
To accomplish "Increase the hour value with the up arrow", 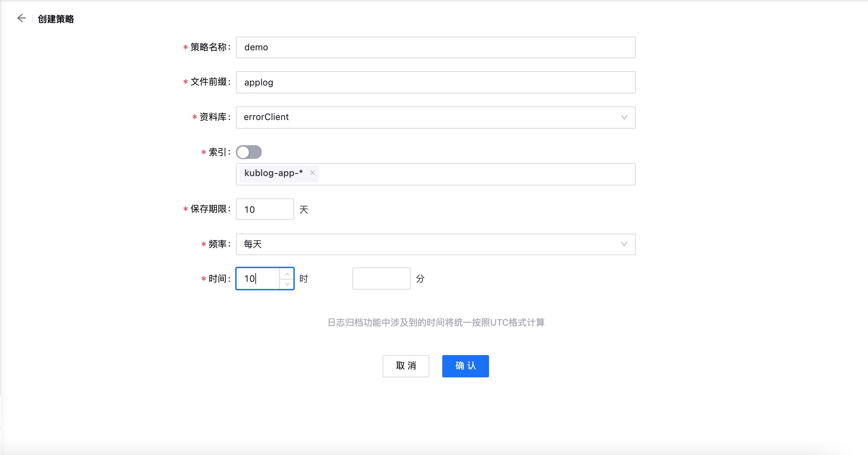I will point(287,274).
